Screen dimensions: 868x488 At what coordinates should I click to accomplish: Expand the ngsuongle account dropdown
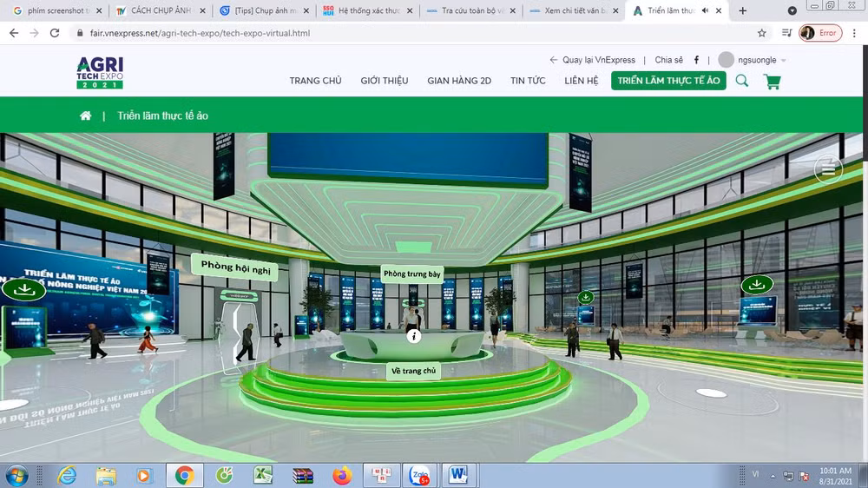[784, 61]
